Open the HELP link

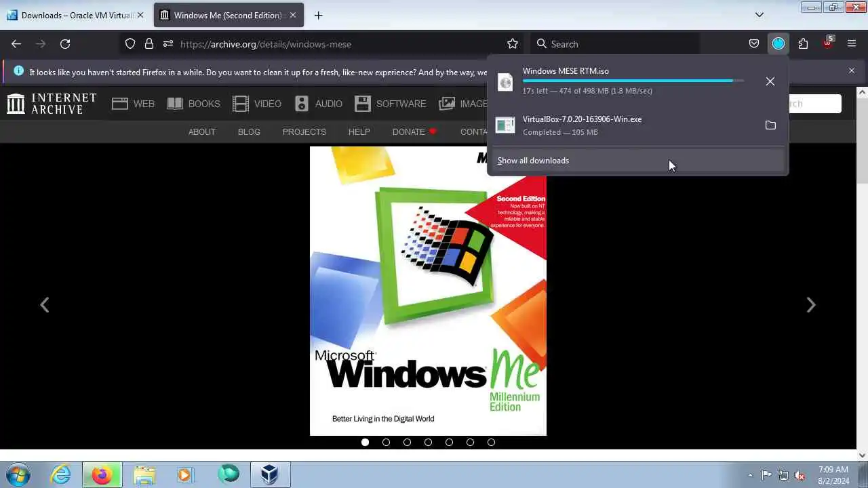point(359,131)
